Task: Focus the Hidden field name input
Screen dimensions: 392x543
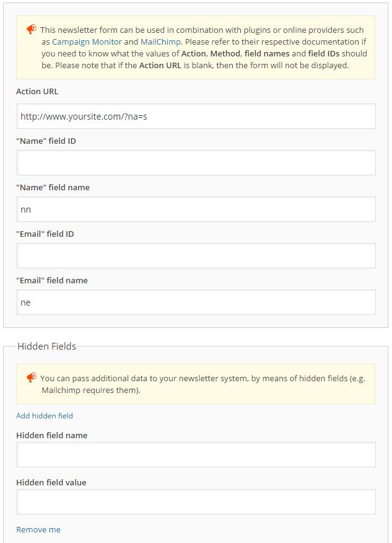Action: (196, 455)
